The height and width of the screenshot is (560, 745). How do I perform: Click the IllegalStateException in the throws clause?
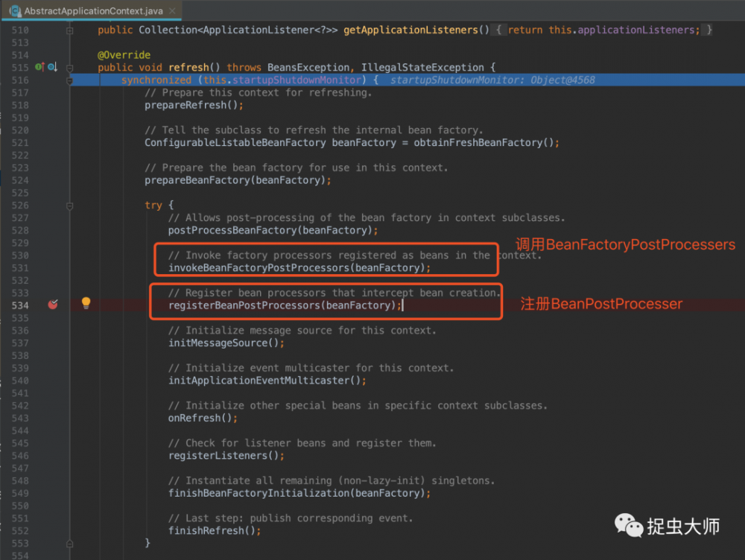(422, 67)
